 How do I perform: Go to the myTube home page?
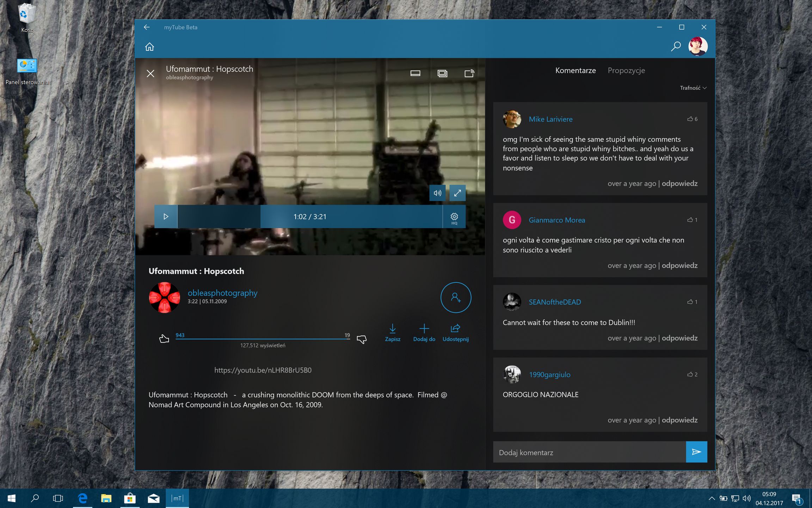(x=149, y=47)
